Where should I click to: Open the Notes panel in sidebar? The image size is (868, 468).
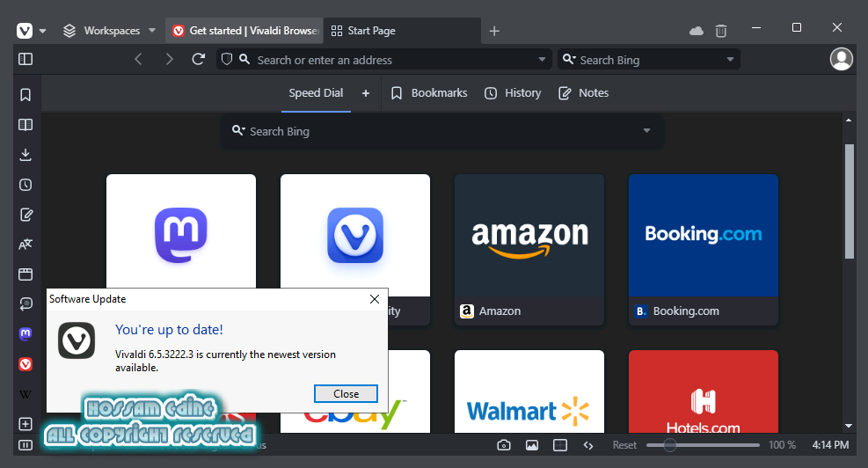tap(26, 215)
